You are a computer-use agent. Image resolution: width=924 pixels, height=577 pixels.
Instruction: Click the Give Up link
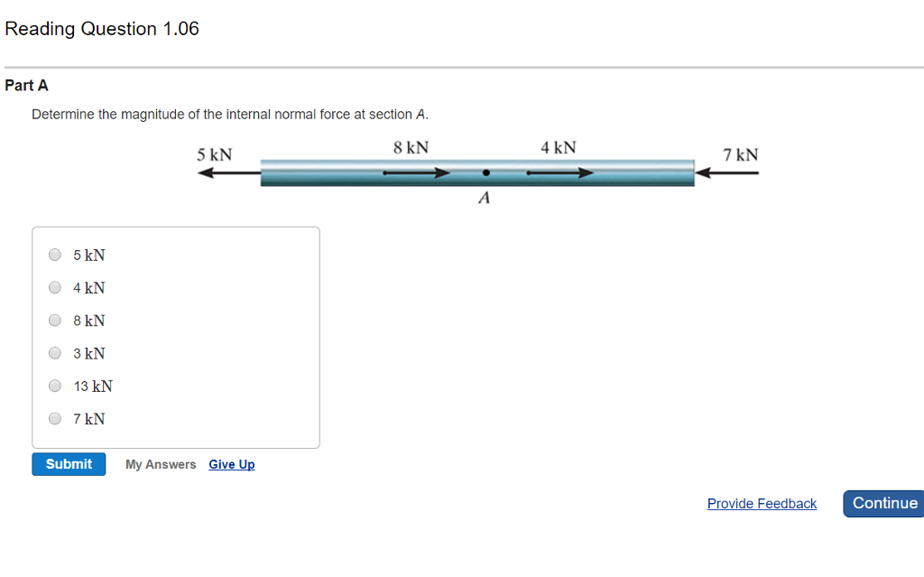(x=232, y=464)
